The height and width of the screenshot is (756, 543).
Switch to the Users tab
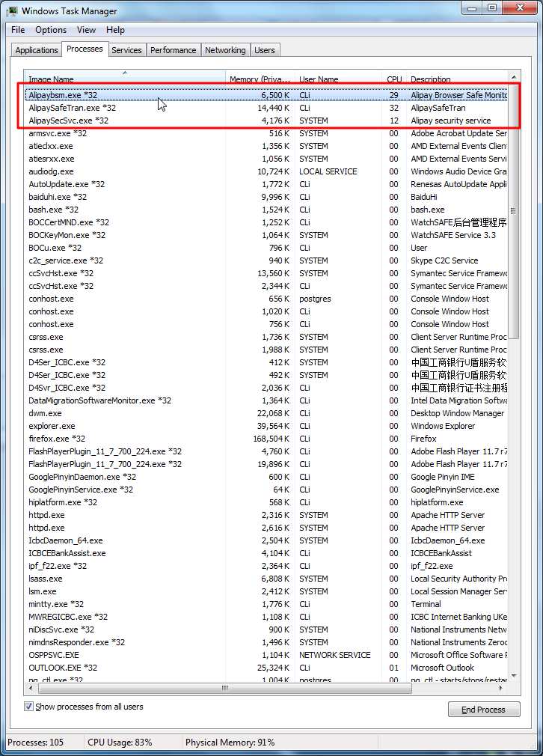click(265, 50)
